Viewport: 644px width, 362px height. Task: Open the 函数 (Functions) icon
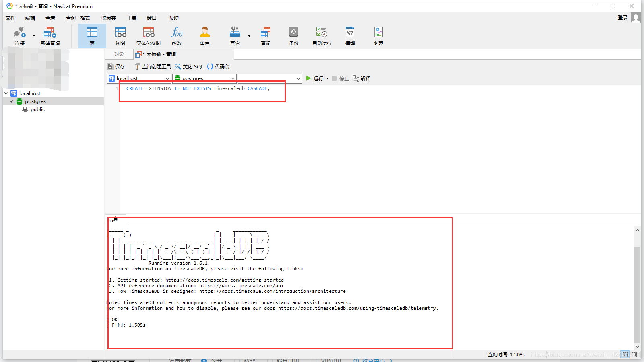click(x=176, y=35)
